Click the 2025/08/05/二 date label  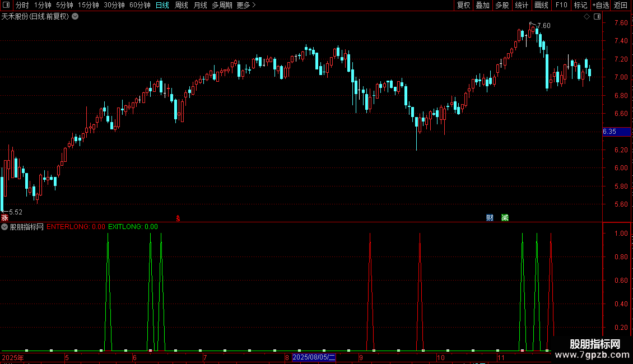click(x=314, y=357)
